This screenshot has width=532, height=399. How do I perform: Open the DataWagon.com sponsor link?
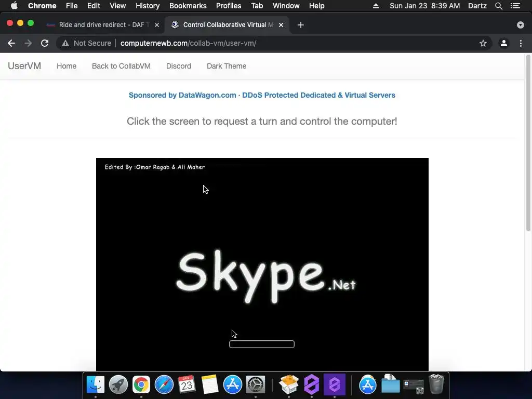point(262,95)
